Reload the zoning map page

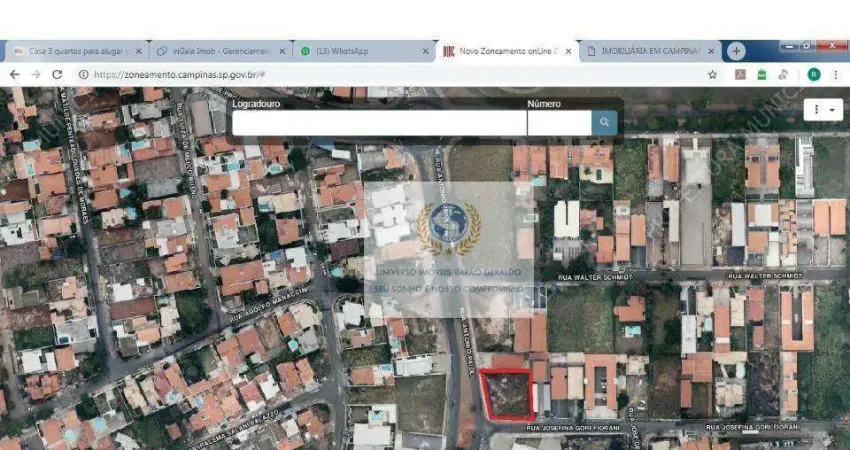[x=57, y=75]
